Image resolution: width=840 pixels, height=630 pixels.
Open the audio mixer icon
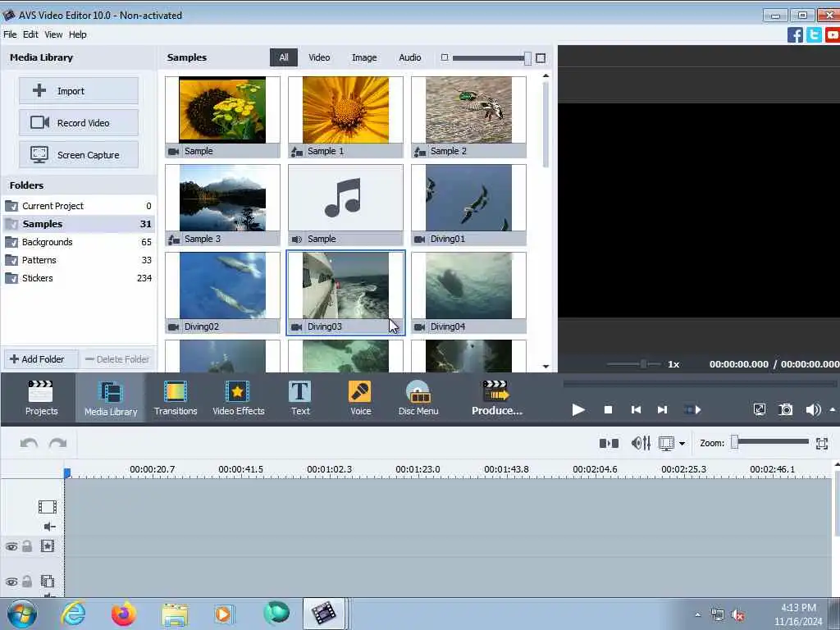coord(641,443)
